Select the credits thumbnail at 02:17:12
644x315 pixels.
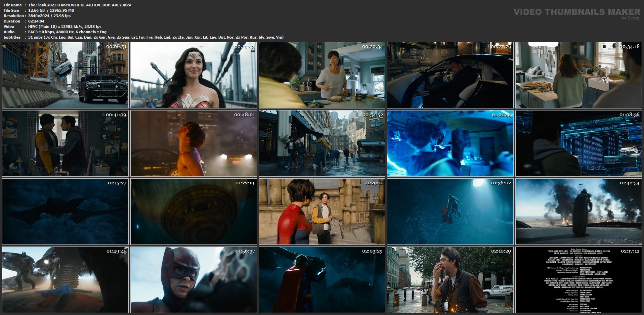click(x=578, y=280)
